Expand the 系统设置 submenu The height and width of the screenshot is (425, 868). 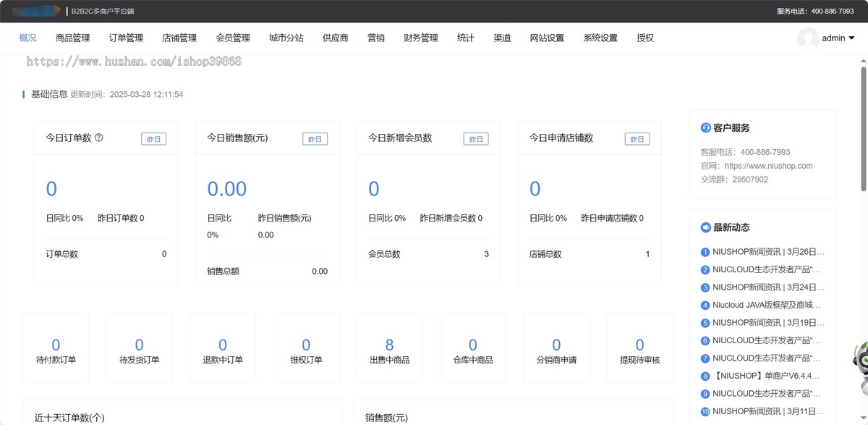(600, 38)
